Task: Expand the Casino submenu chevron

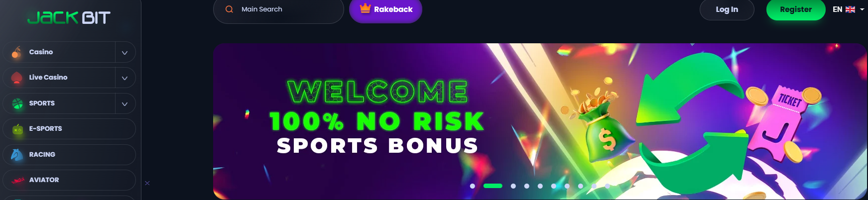Action: pos(125,52)
